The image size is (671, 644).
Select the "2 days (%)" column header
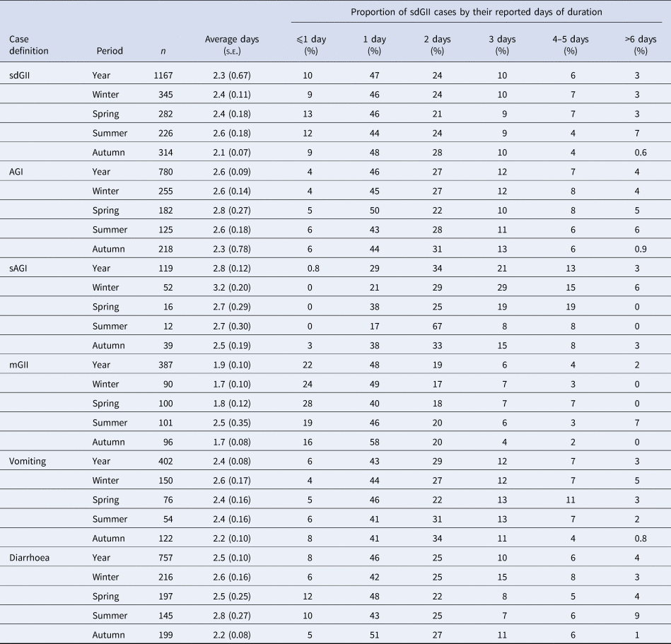pos(437,45)
